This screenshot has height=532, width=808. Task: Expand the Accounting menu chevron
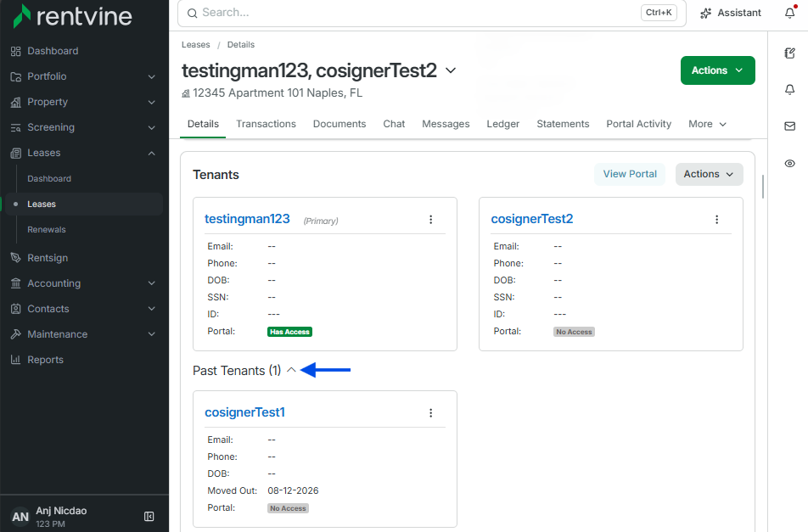pyautogui.click(x=151, y=283)
